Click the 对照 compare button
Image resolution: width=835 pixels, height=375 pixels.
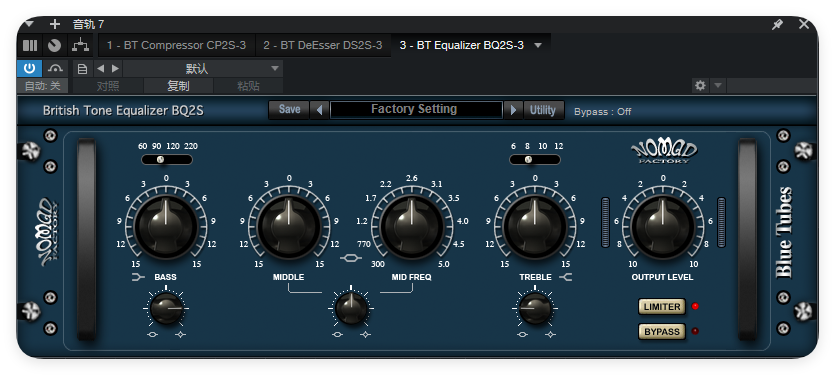click(x=108, y=86)
